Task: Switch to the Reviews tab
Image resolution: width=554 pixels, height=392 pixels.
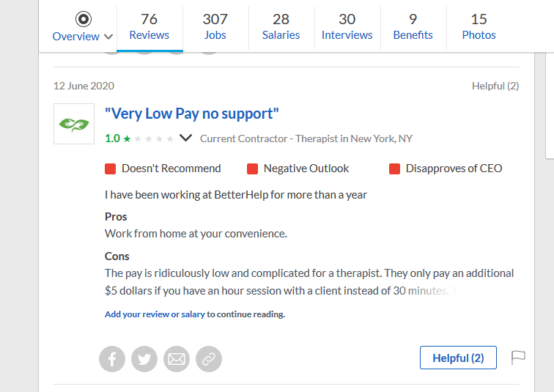Action: 149,26
